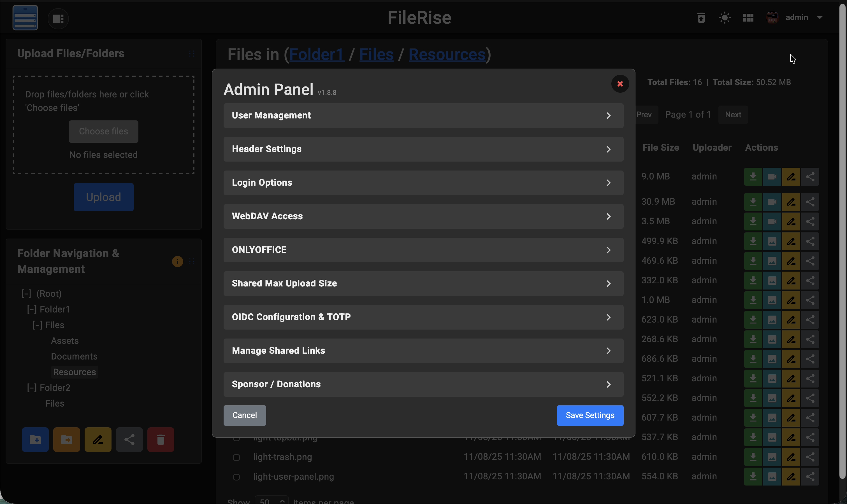The image size is (847, 504).
Task: Select the light-user-panel.png checkbox
Action: pos(236,477)
